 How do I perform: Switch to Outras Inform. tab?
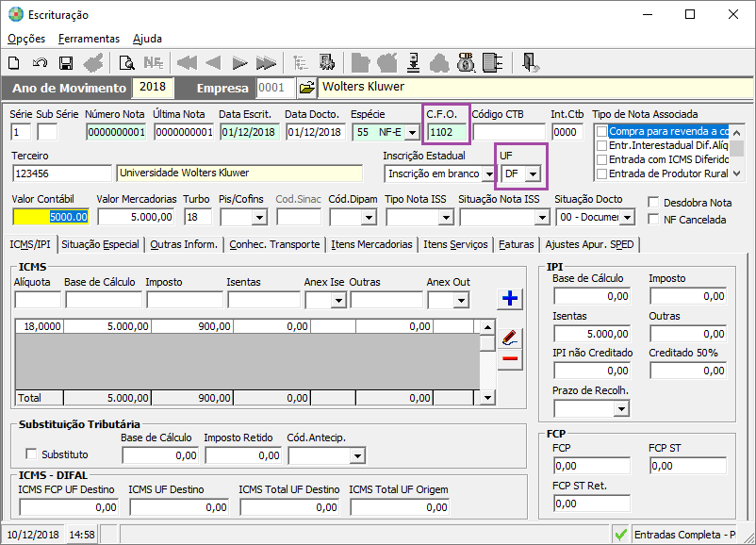coord(184,244)
